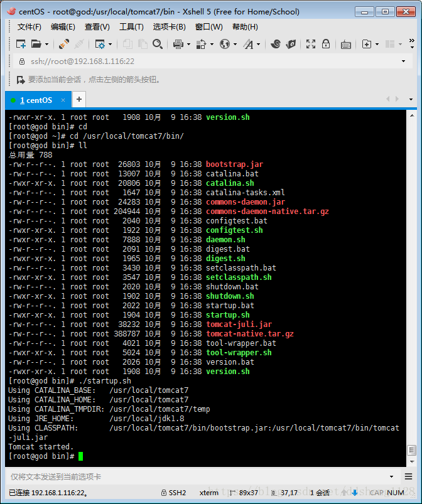Click the Font 'A' icon
The height and width of the screenshot is (504, 422).
[248, 44]
